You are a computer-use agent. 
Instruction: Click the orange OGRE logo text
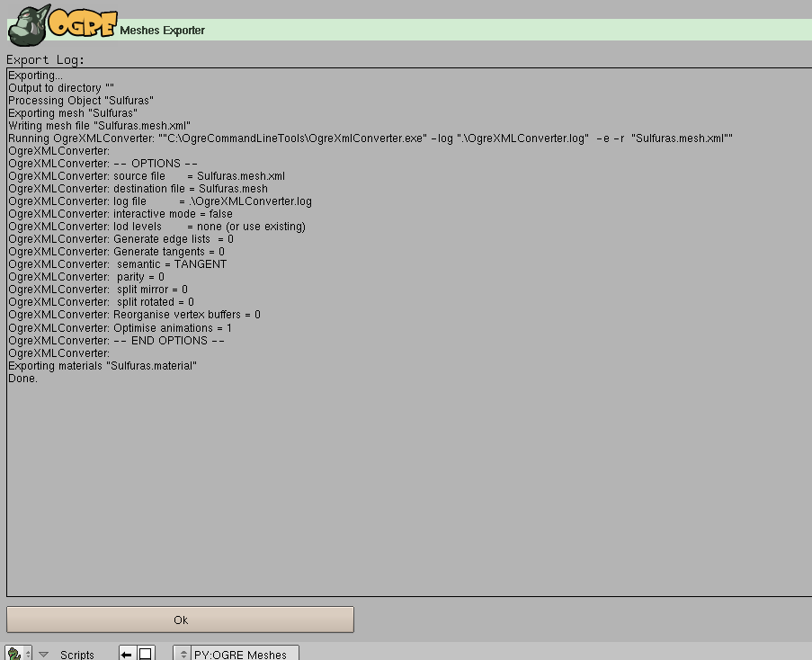point(83,23)
